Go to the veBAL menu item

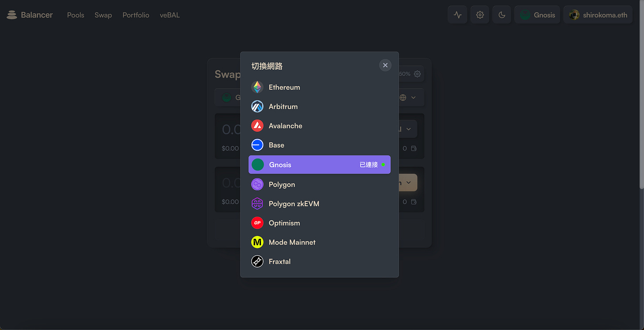coord(170,15)
